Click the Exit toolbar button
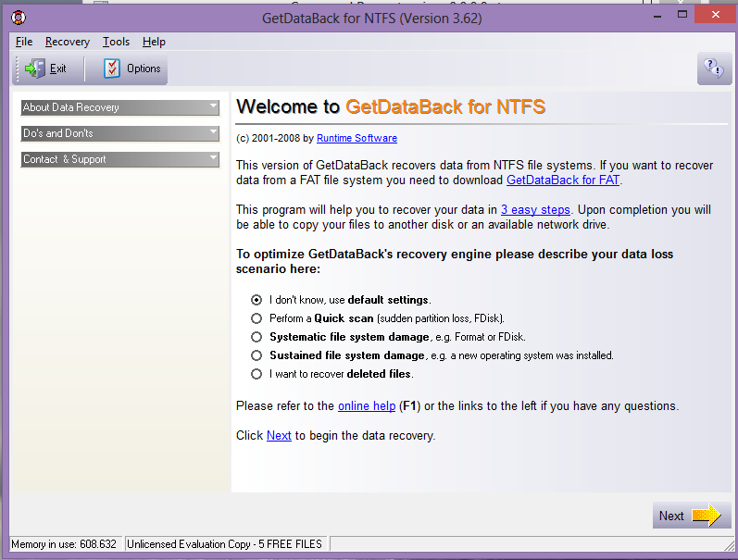Viewport: 738px width, 560px height. coord(47,68)
